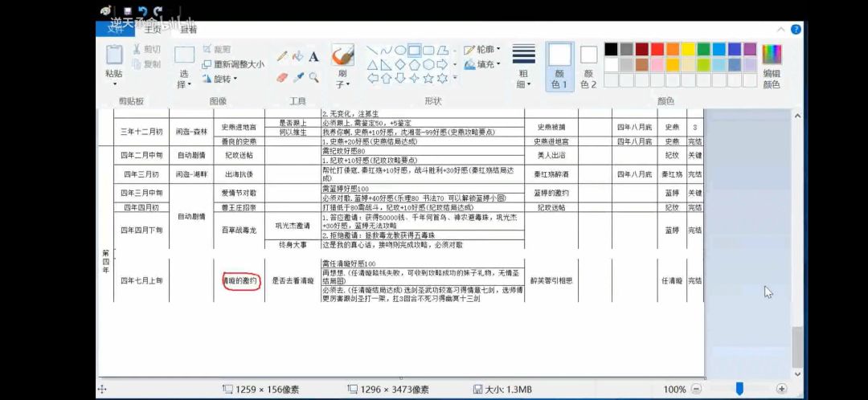Pick the pink color swatch
The image size is (868, 400).
click(x=657, y=65)
